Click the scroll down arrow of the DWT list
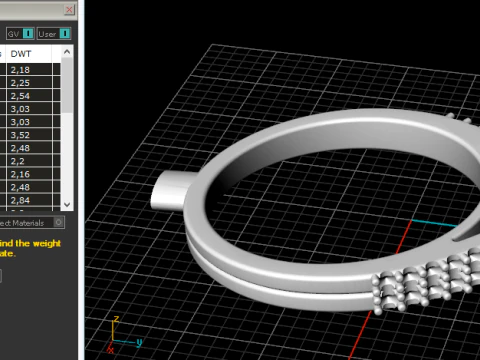 67,204
